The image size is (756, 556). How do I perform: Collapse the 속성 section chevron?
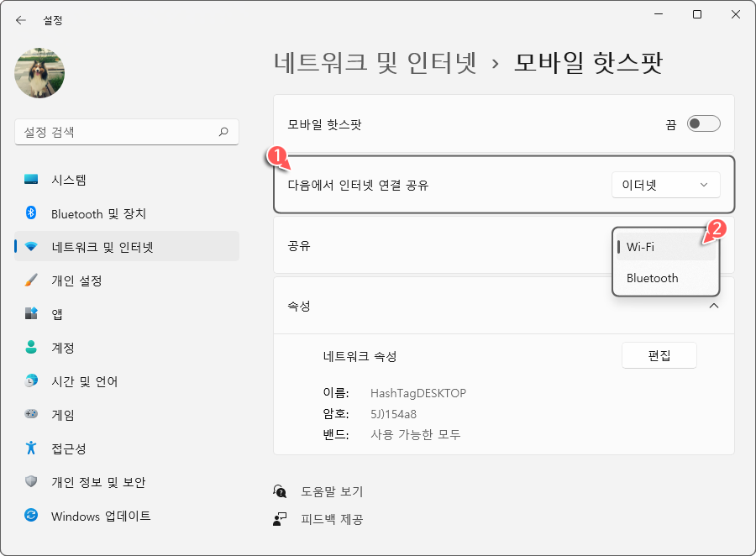click(715, 306)
